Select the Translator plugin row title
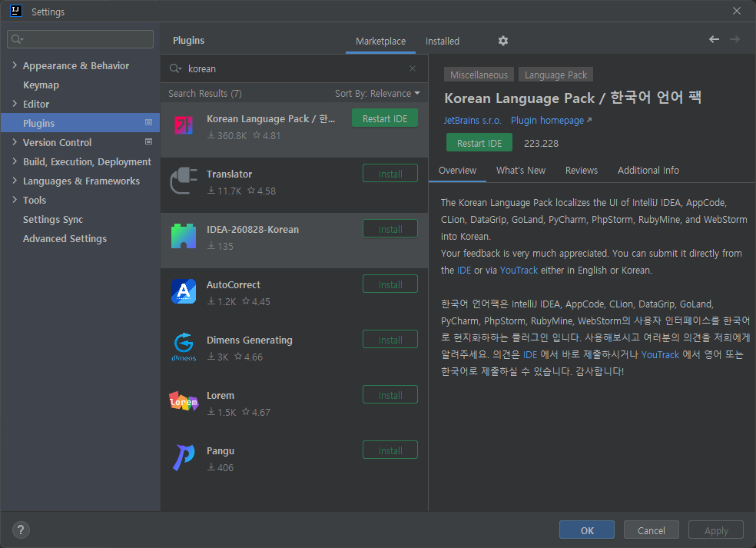The height and width of the screenshot is (548, 756). pyautogui.click(x=230, y=174)
